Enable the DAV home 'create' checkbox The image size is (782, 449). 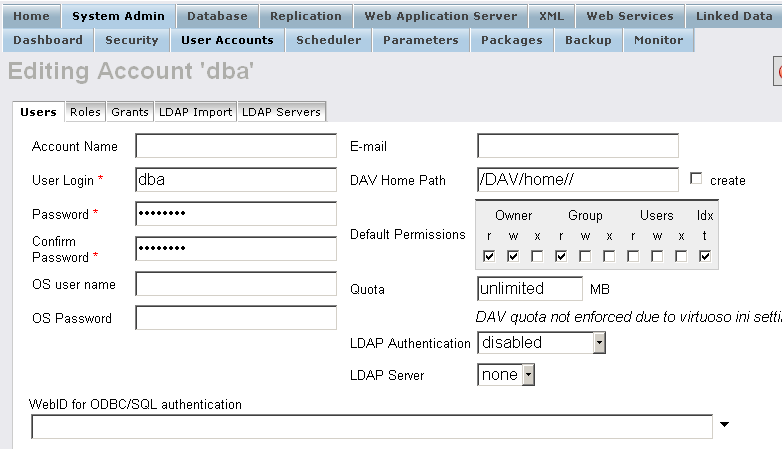[697, 179]
